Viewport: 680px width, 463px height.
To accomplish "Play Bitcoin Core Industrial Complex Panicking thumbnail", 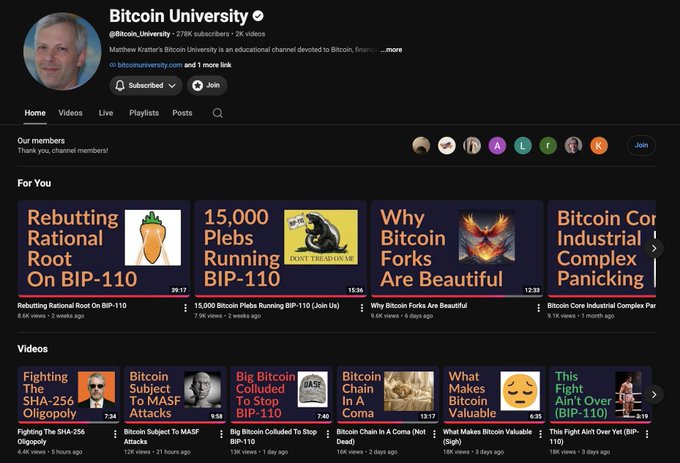I will click(x=602, y=249).
